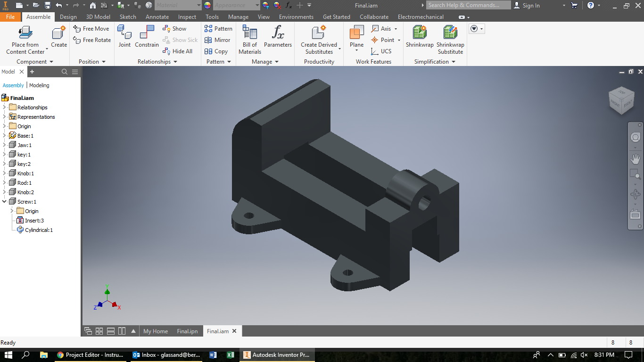Open the Sketch ribbon tab

click(x=128, y=17)
